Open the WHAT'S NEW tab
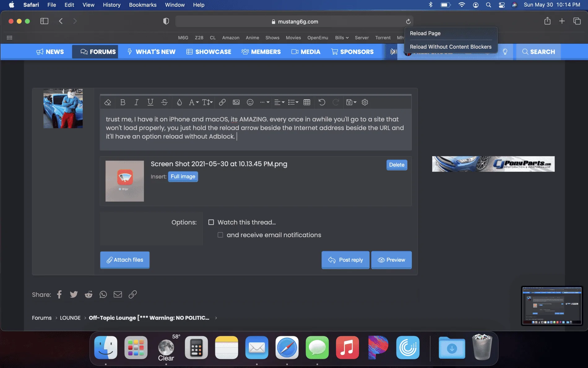588x368 pixels. pos(151,52)
